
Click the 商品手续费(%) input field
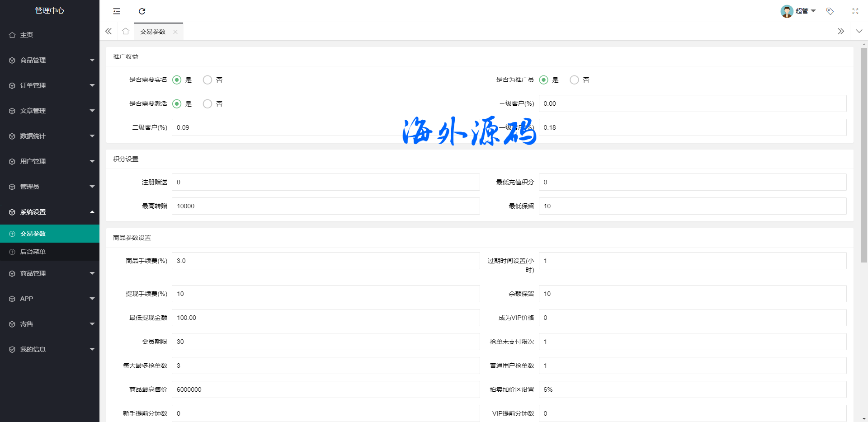(325, 261)
